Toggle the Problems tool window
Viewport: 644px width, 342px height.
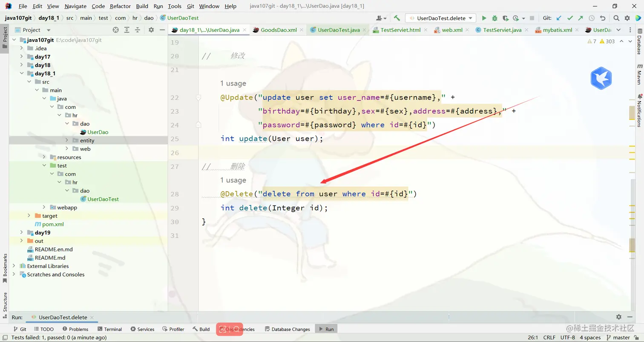(x=75, y=329)
